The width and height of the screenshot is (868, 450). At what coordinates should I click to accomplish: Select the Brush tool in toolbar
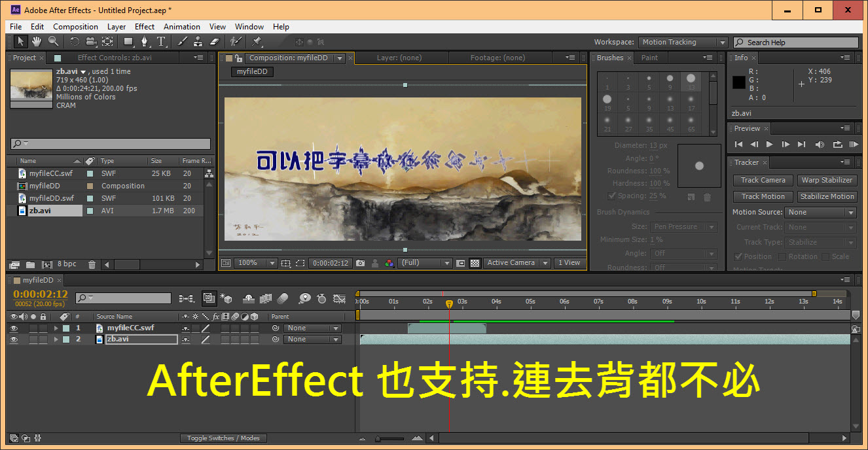(x=183, y=41)
